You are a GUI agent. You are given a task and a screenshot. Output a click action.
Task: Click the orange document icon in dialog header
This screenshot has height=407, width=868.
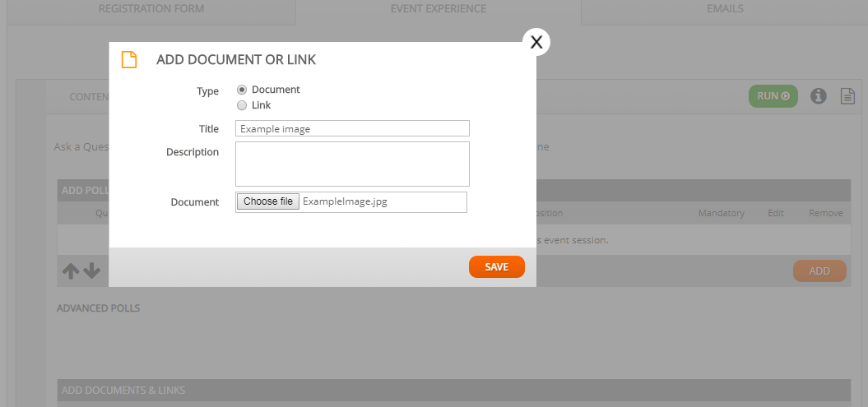tap(129, 60)
